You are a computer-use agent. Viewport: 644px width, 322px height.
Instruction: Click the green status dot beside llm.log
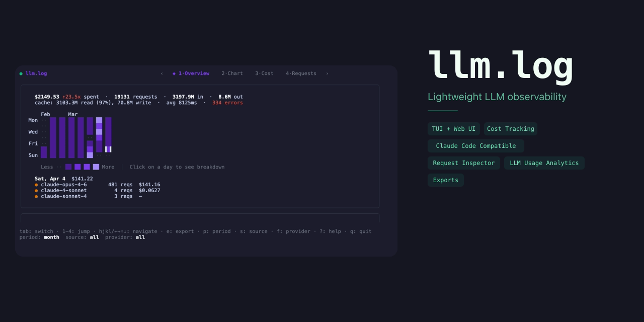point(21,73)
